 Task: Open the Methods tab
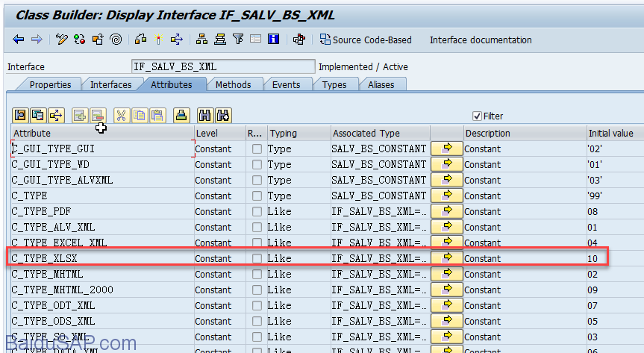(x=234, y=84)
